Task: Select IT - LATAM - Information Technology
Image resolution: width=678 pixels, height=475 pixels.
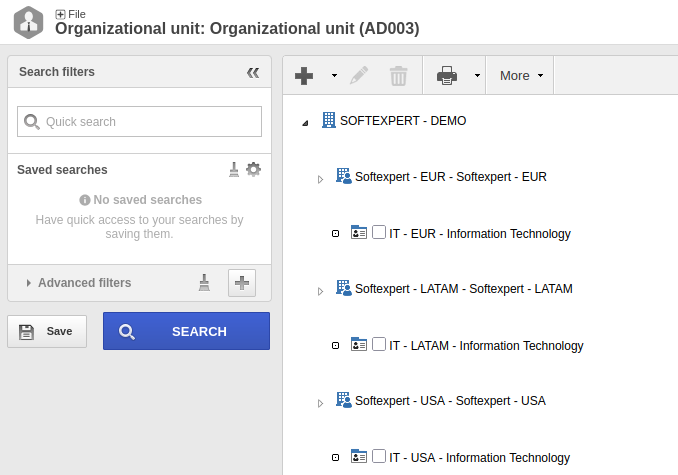Action: click(x=486, y=346)
